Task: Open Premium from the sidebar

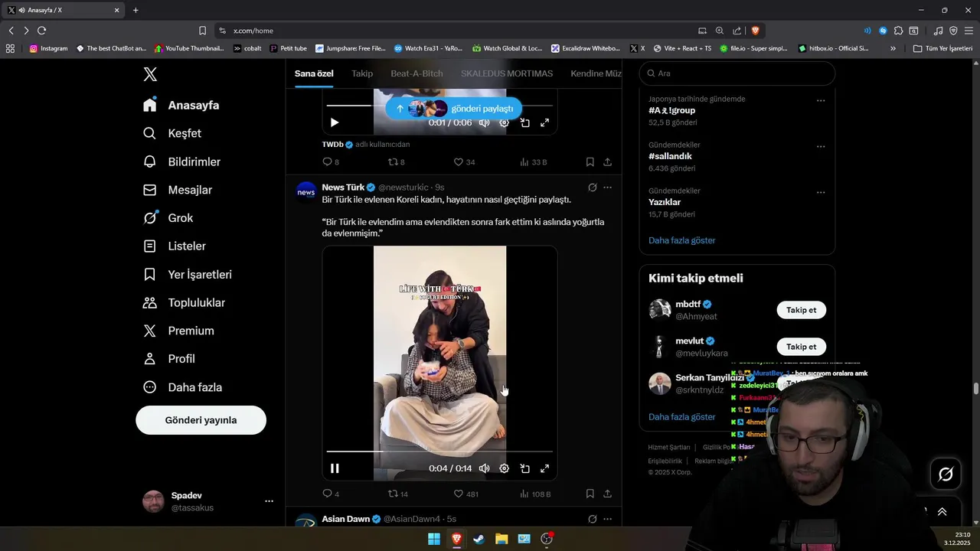Action: click(178, 331)
